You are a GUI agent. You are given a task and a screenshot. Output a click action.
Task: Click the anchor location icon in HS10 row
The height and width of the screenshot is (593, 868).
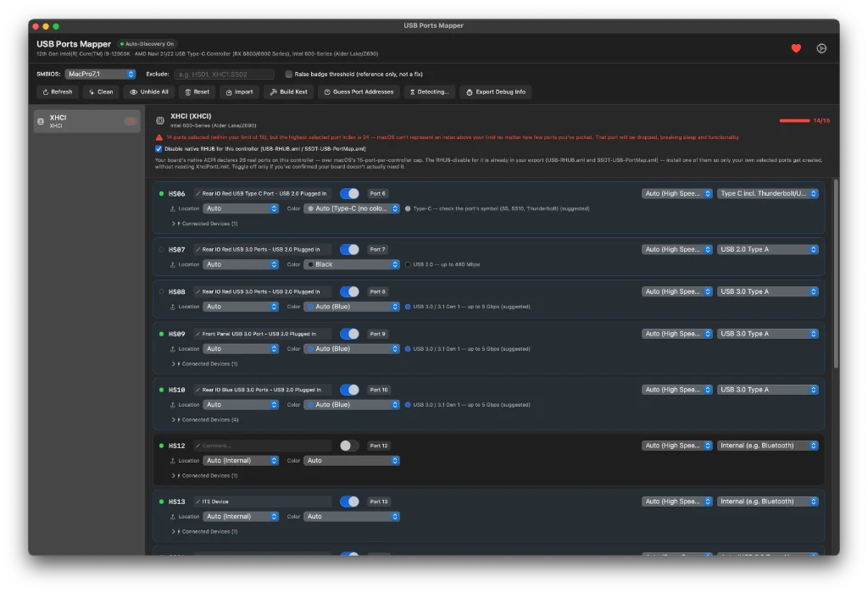click(x=173, y=405)
